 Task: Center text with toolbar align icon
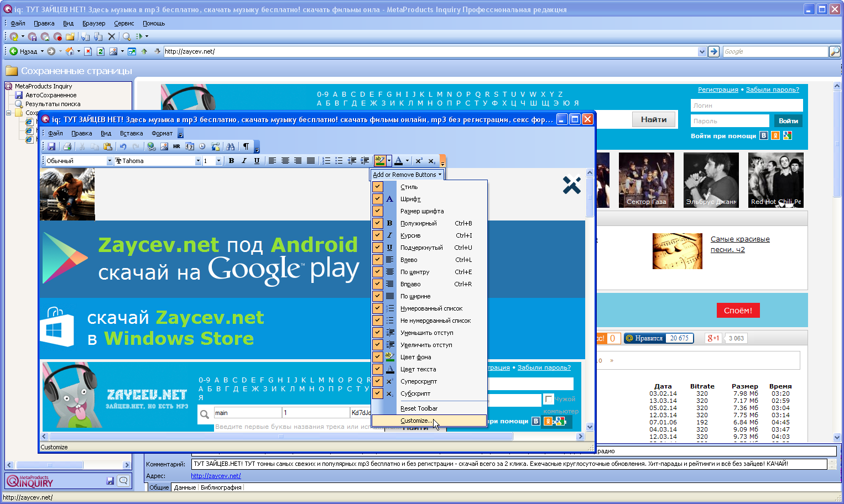pyautogui.click(x=285, y=161)
